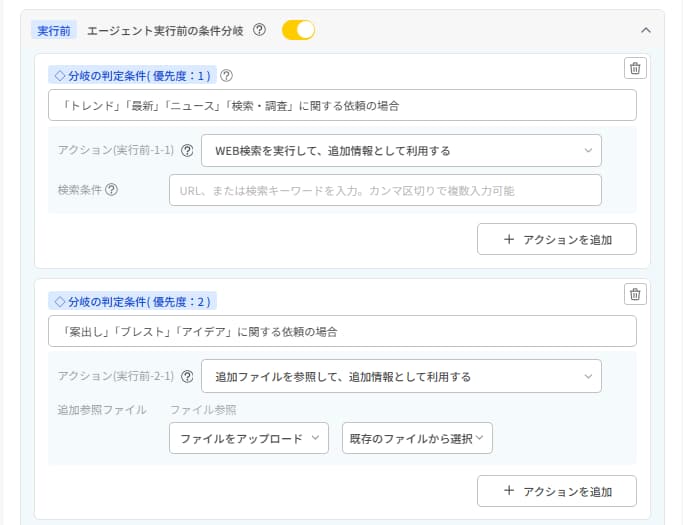Open the WEB検索を実行して action dropdown
Screen dimensions: 683x525
401,151
